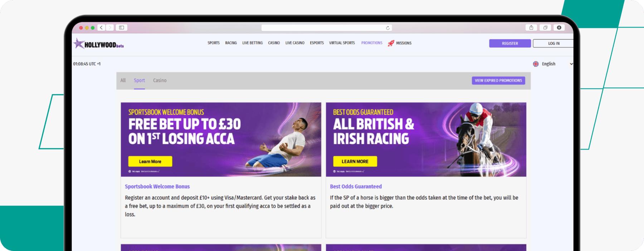The width and height of the screenshot is (644, 251).
Task: Open Live Casino in the navigation
Action: point(295,43)
